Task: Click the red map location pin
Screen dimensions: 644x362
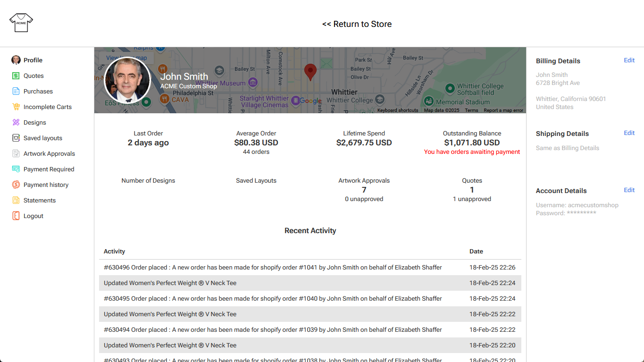Action: coord(310,72)
